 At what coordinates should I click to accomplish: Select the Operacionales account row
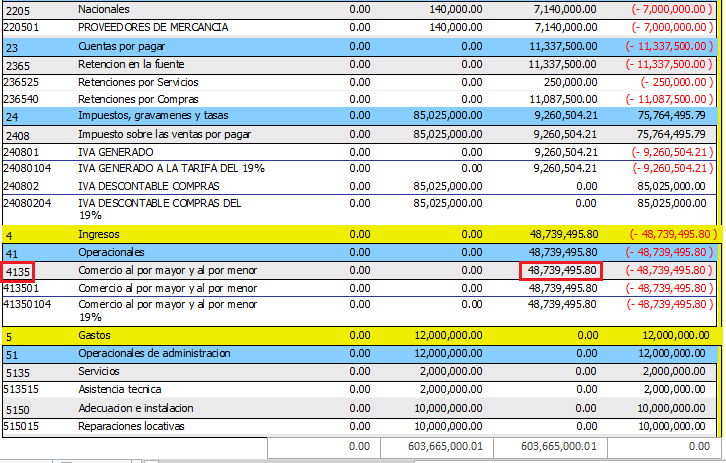(359, 253)
